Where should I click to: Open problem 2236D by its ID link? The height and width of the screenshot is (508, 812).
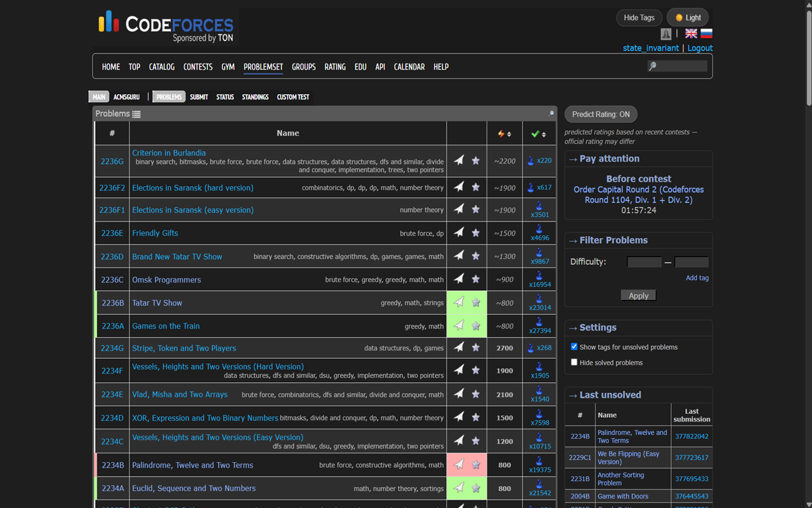(x=112, y=257)
